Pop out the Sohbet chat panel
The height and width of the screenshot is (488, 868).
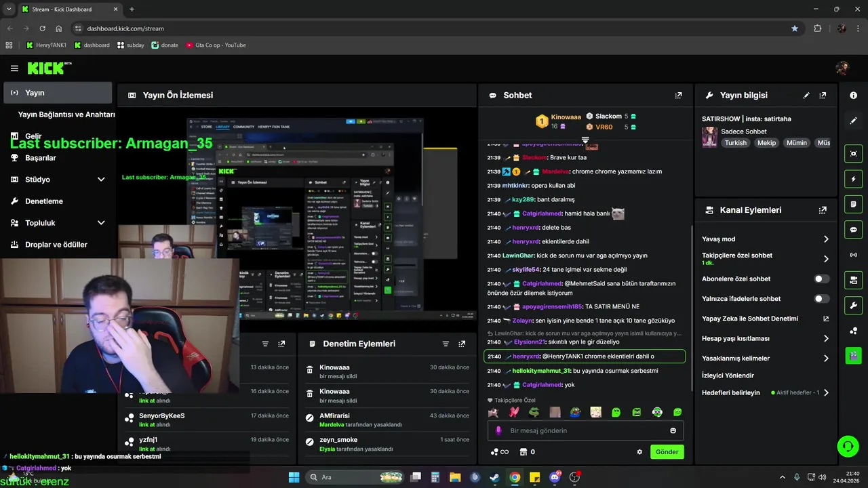[678, 96]
